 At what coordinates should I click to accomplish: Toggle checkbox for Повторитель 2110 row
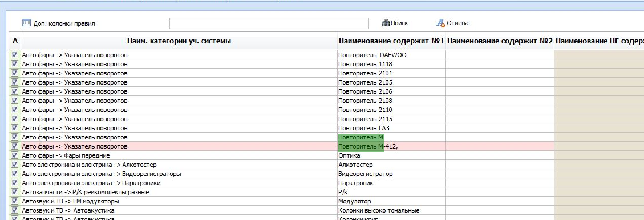pos(14,110)
